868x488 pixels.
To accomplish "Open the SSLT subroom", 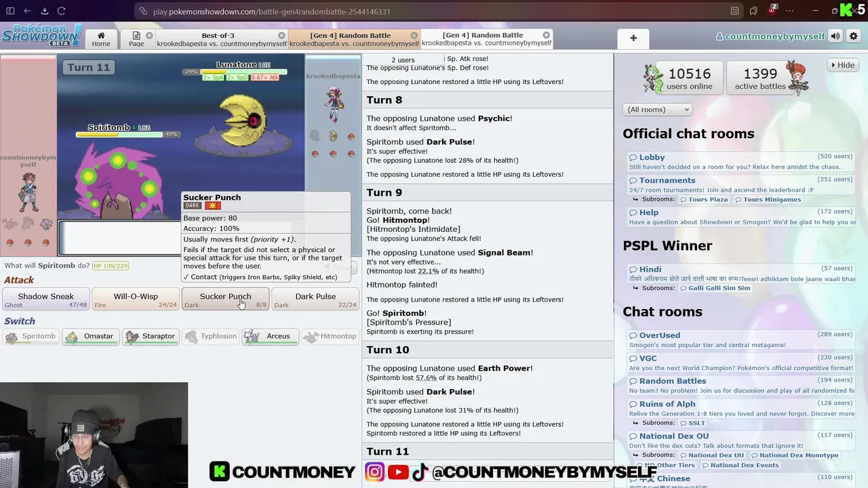I will pyautogui.click(x=692, y=423).
